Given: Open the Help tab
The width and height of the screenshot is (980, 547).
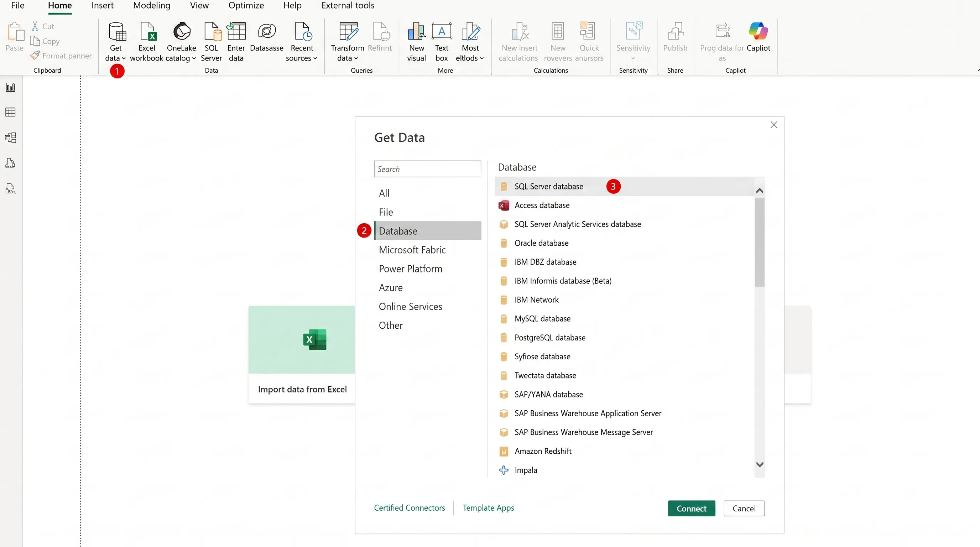Looking at the screenshot, I should 293,5.
